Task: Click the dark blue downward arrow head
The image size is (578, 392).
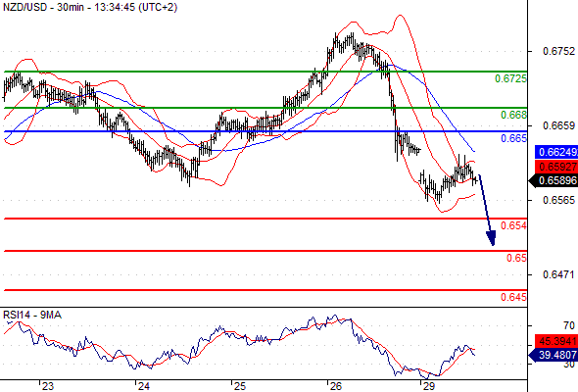Action: tap(491, 238)
